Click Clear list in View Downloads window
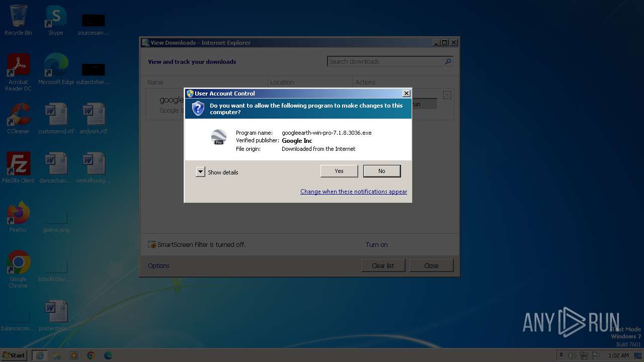 tap(383, 265)
